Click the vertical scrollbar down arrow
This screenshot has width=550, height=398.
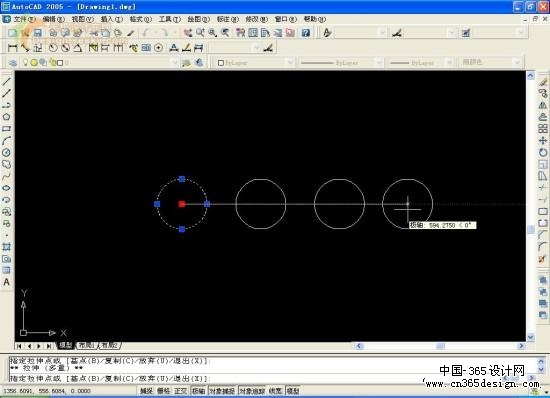(x=530, y=337)
